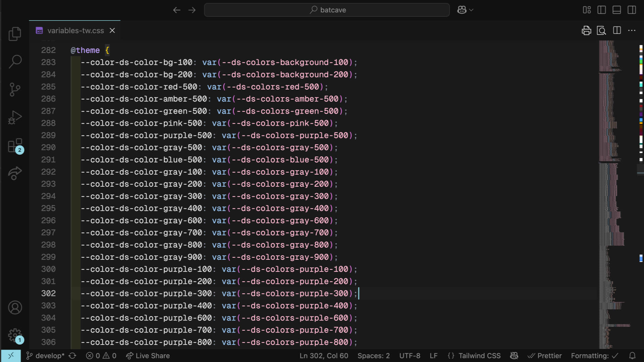
Task: Select the variables-tw.css tab
Action: click(75, 31)
